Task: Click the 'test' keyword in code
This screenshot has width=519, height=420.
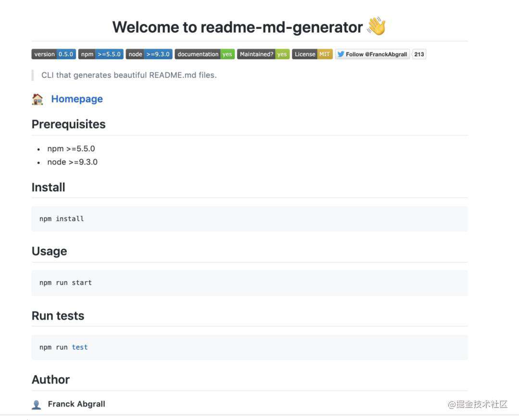Action: (x=80, y=347)
